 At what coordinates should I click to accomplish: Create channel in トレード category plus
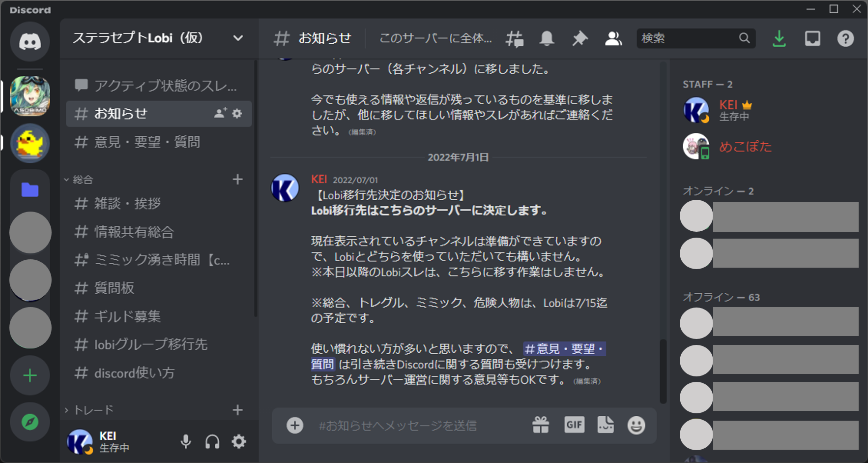pyautogui.click(x=237, y=410)
